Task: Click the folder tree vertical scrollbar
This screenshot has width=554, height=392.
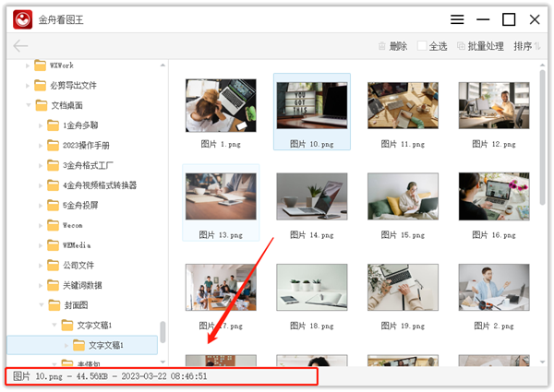Action: (163, 332)
